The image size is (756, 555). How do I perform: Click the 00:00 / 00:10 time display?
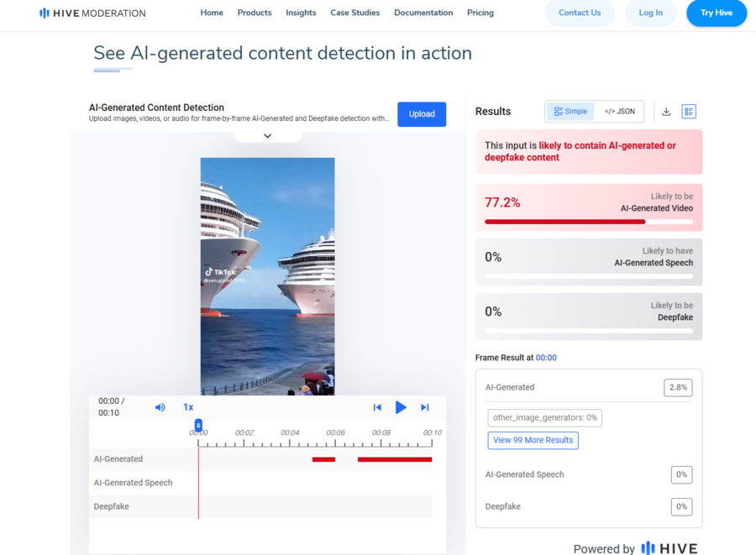[x=112, y=407]
